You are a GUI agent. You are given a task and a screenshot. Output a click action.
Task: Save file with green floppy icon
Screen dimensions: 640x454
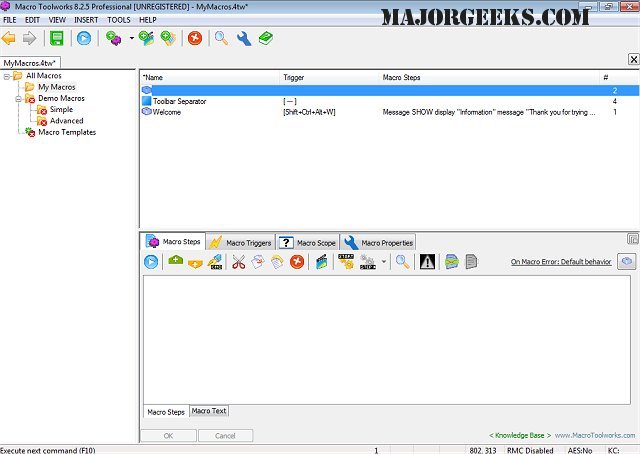(57, 38)
